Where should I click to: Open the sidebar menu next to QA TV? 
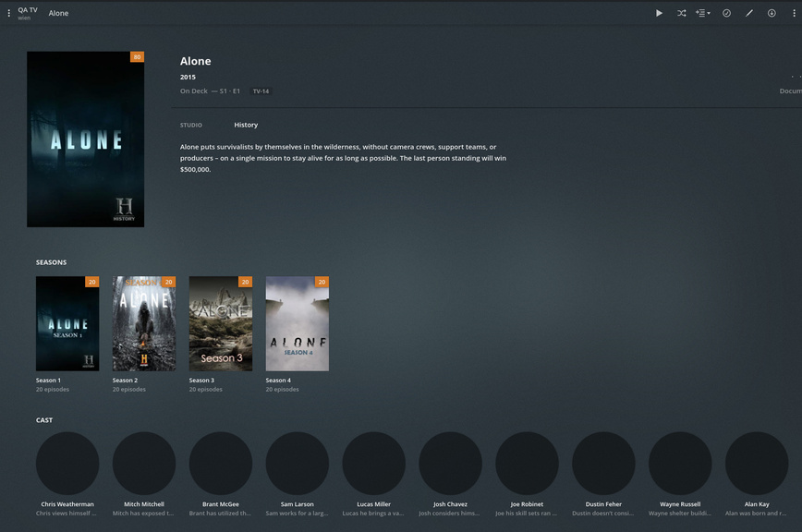[8, 13]
